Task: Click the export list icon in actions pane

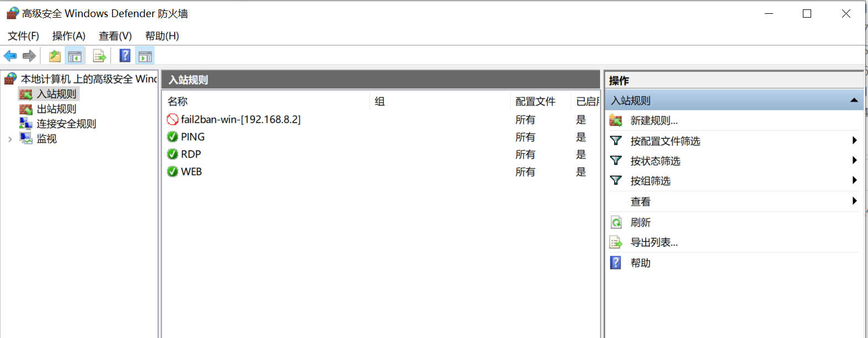Action: tap(616, 242)
